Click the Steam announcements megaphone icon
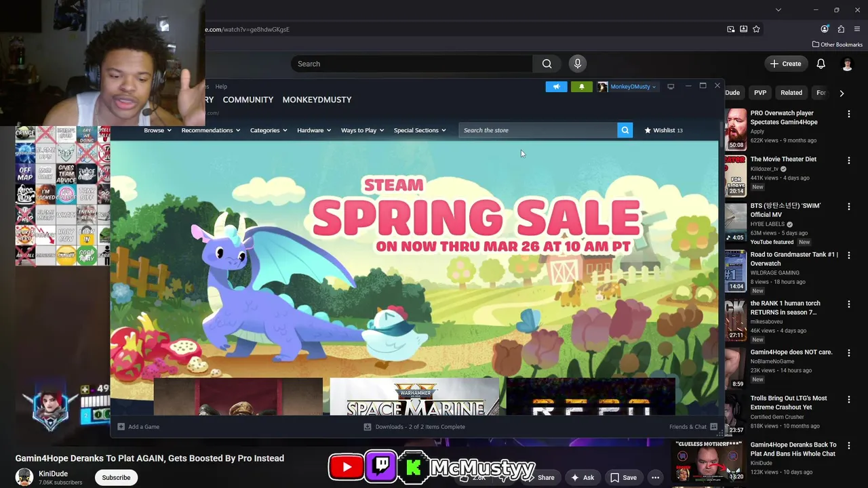The width and height of the screenshot is (868, 488). click(556, 87)
